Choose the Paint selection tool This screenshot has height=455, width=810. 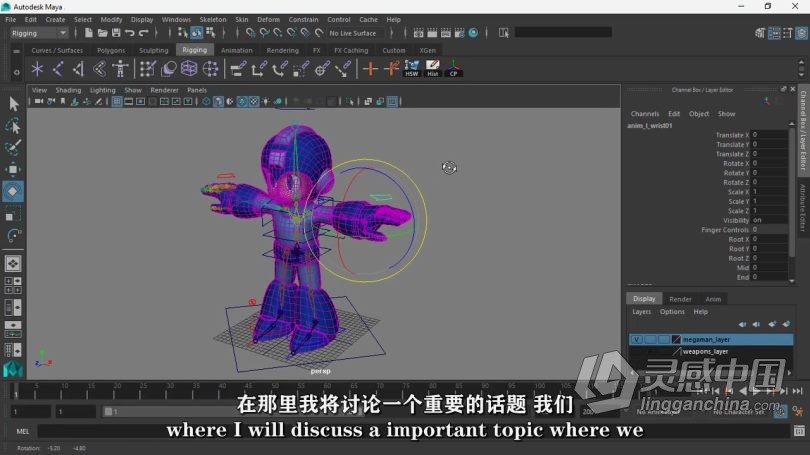[13, 148]
